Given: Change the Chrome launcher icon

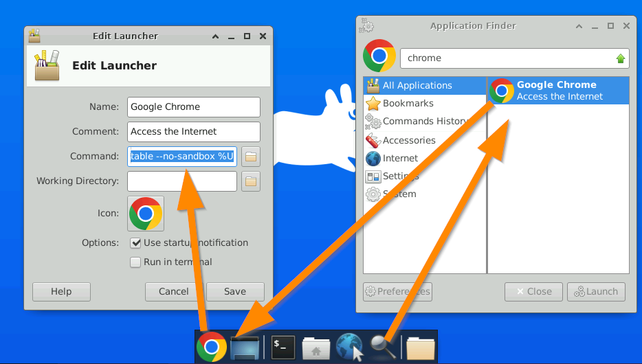Looking at the screenshot, I should click(146, 214).
